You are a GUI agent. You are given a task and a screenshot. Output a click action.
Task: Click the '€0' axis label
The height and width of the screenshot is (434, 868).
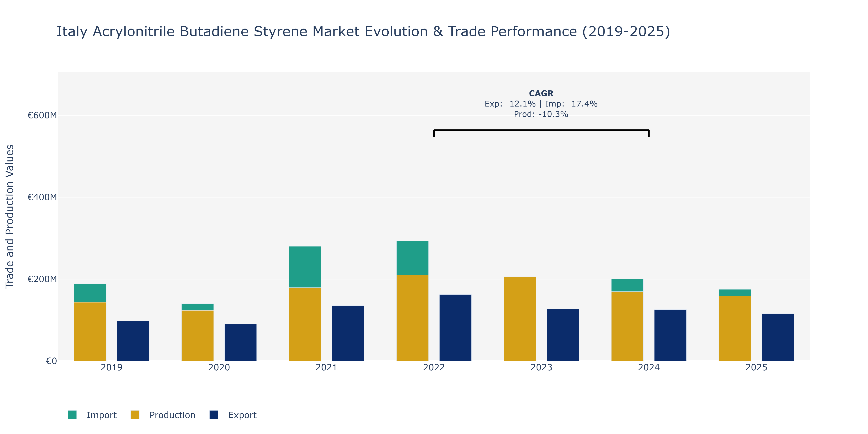tap(51, 361)
